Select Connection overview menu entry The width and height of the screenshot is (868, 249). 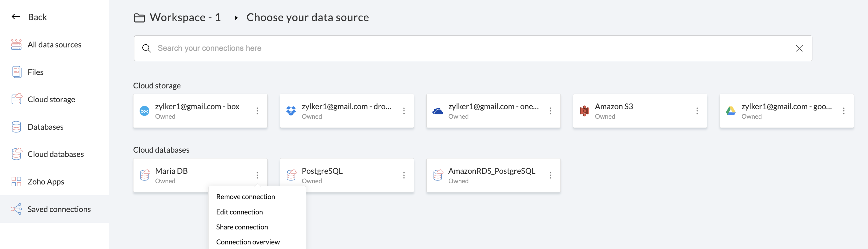pyautogui.click(x=248, y=242)
